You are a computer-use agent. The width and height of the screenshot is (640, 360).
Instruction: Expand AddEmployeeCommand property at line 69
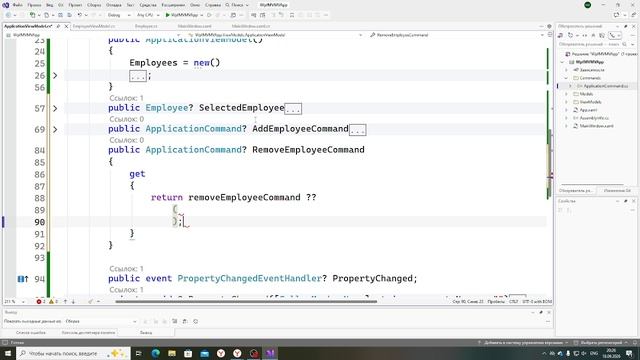(55, 129)
